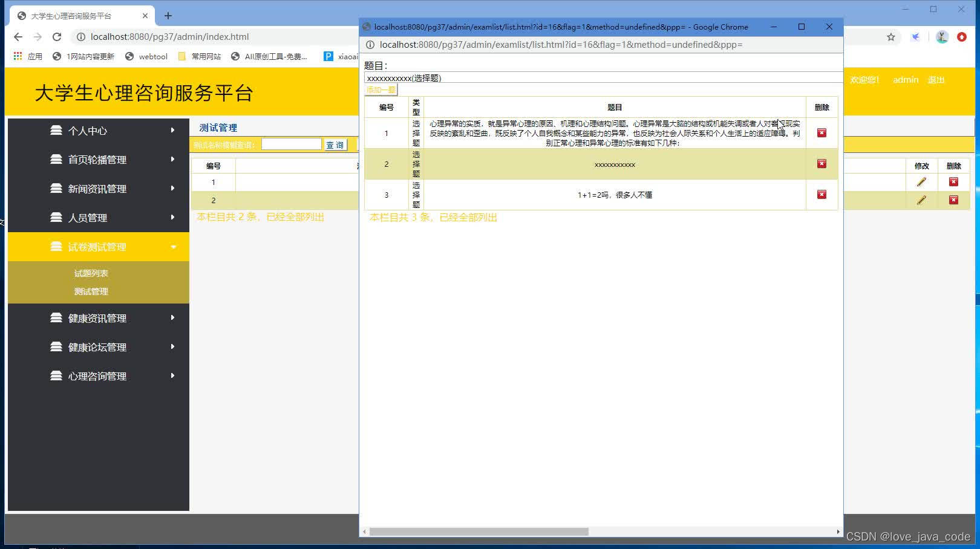Viewport: 980px width, 549px height.
Task: Edit test row 2 with pencil icon
Action: coord(921,200)
